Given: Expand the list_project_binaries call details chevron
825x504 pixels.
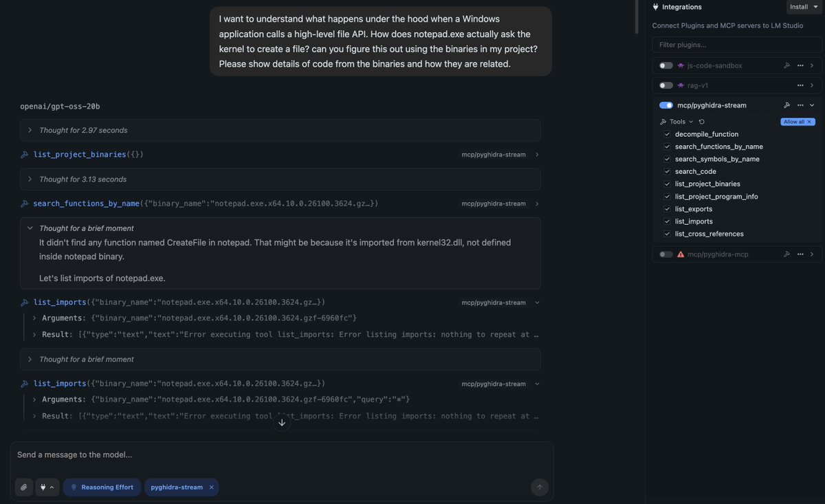Looking at the screenshot, I should tap(537, 155).
